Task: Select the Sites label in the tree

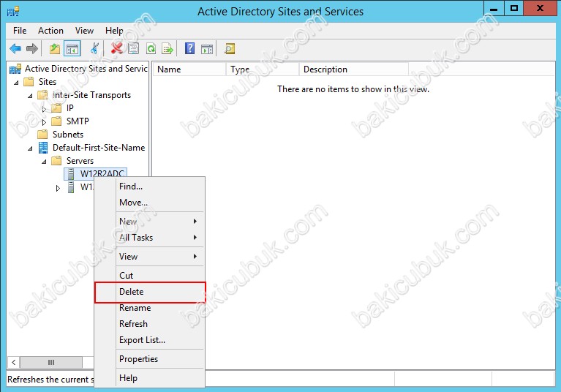Action: 48,82
